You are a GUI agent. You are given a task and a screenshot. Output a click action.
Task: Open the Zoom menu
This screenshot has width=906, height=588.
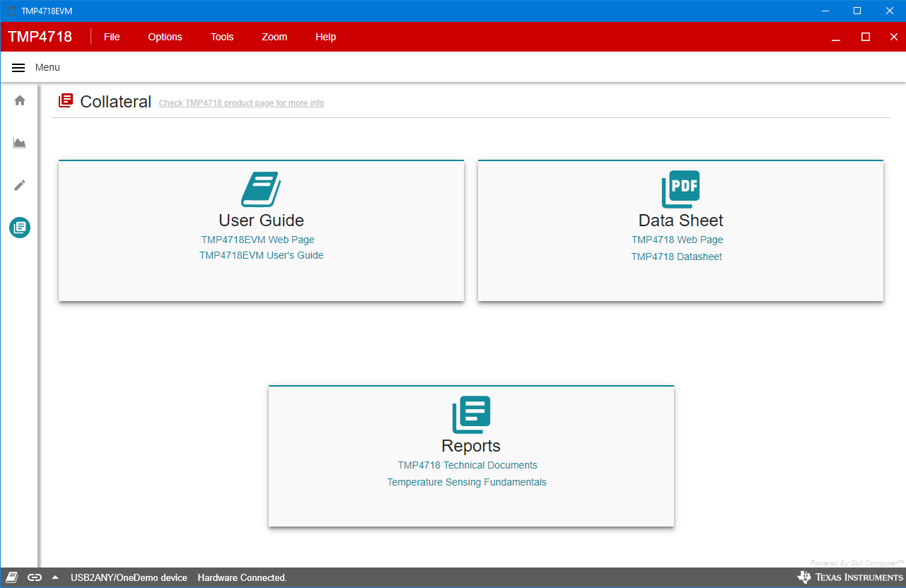(x=274, y=37)
